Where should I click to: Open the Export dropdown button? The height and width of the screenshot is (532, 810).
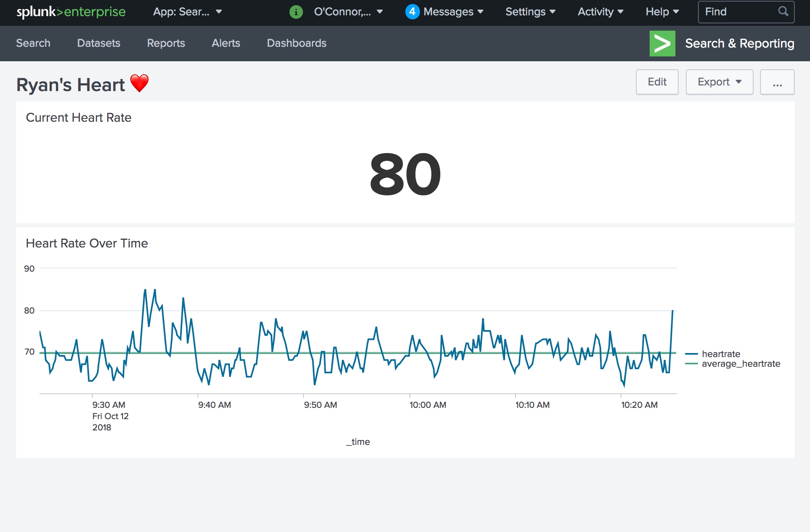(720, 82)
